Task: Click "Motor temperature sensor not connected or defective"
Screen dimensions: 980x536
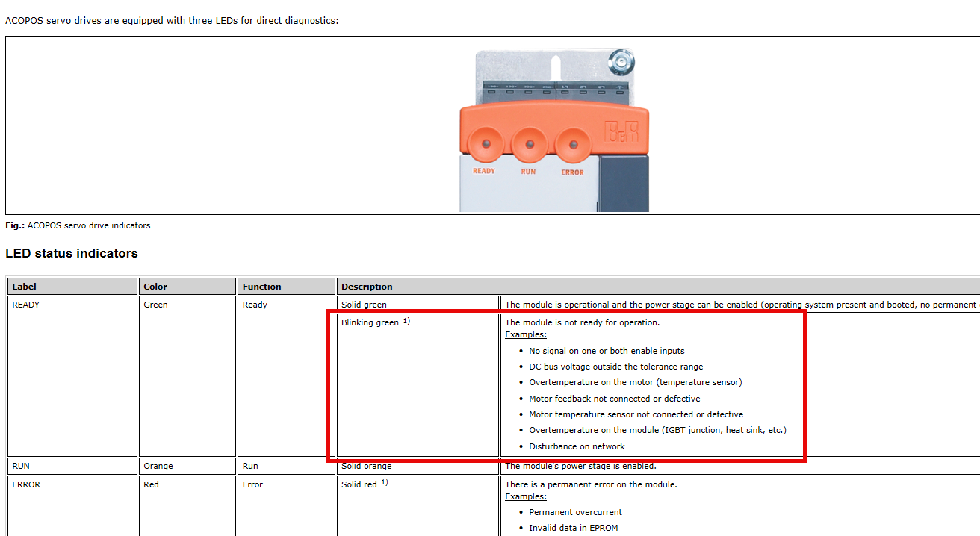Action: (636, 414)
